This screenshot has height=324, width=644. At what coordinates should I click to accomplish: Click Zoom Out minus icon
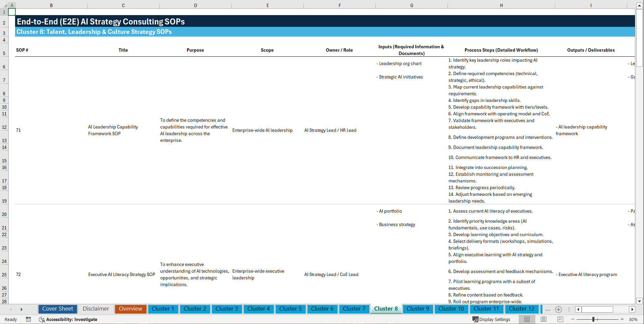573,319
